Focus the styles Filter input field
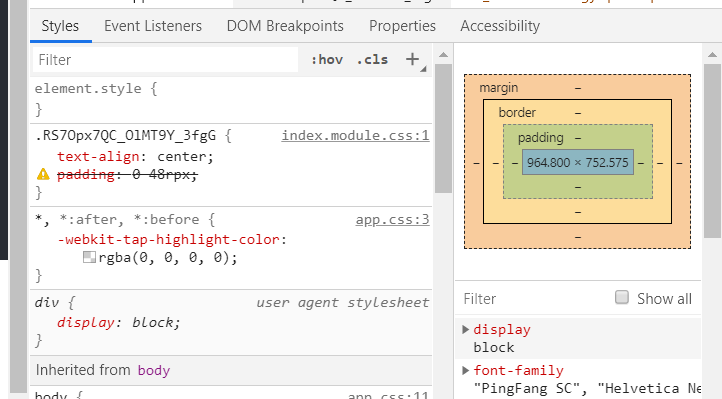The image size is (722, 399). pos(165,60)
